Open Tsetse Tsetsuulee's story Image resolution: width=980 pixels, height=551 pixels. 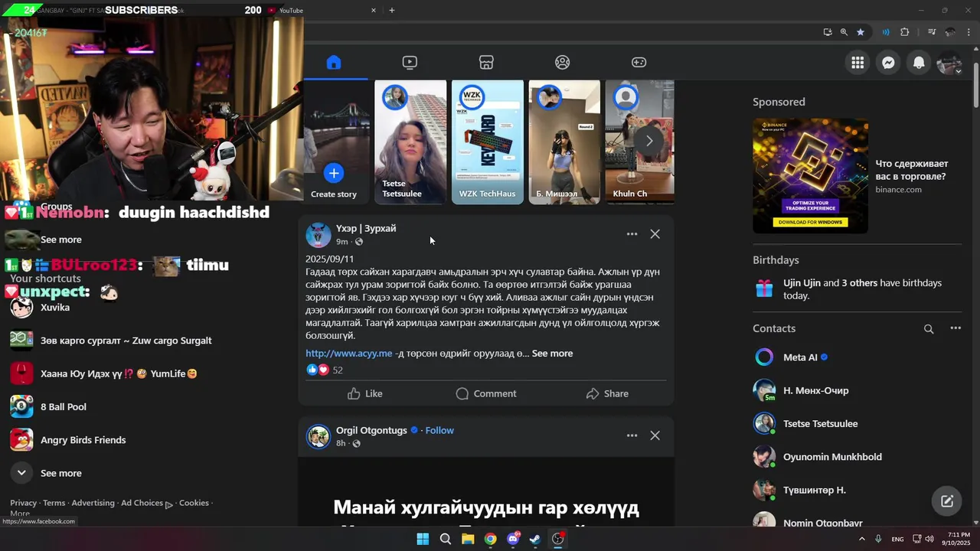(410, 142)
